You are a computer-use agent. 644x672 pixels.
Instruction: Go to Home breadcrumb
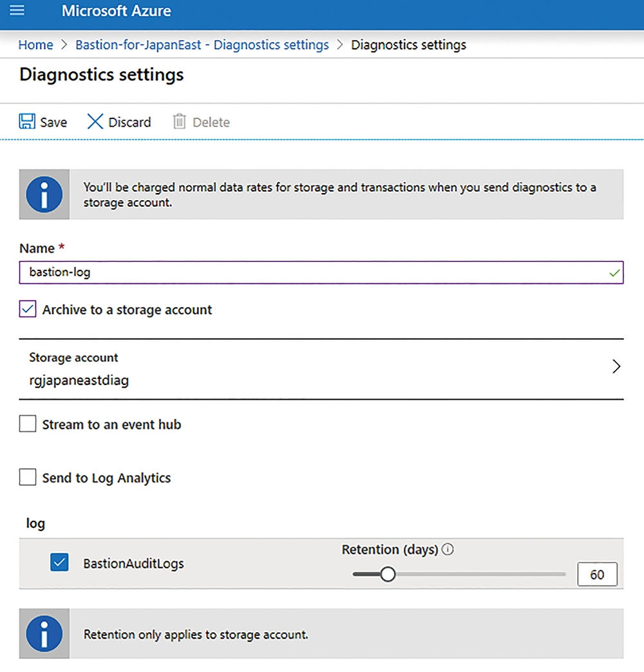coord(35,44)
